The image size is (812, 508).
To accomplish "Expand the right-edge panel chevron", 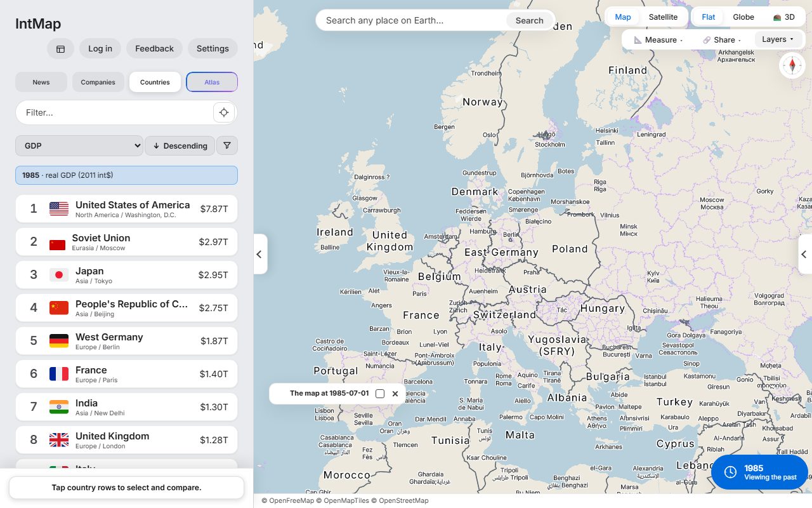I will click(x=804, y=254).
